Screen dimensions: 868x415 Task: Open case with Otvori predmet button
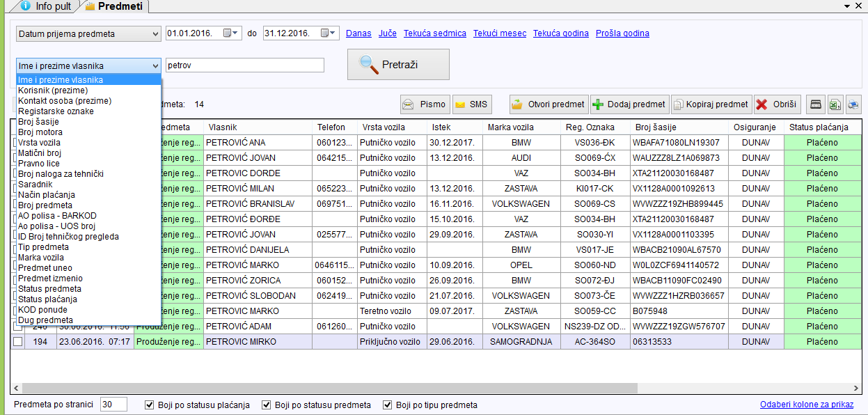549,104
